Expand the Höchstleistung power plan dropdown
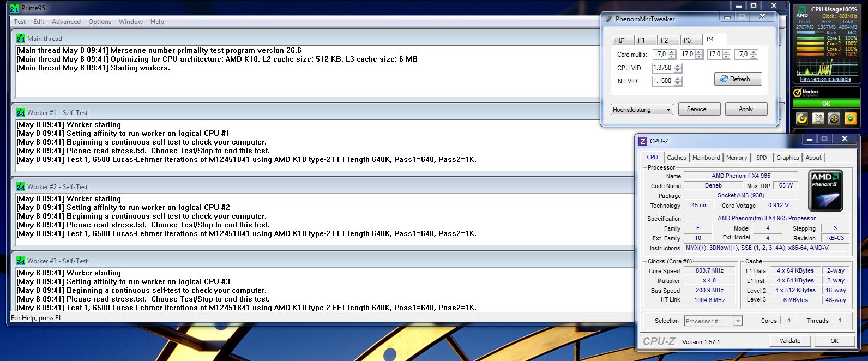This screenshot has height=361, width=868. (x=642, y=109)
